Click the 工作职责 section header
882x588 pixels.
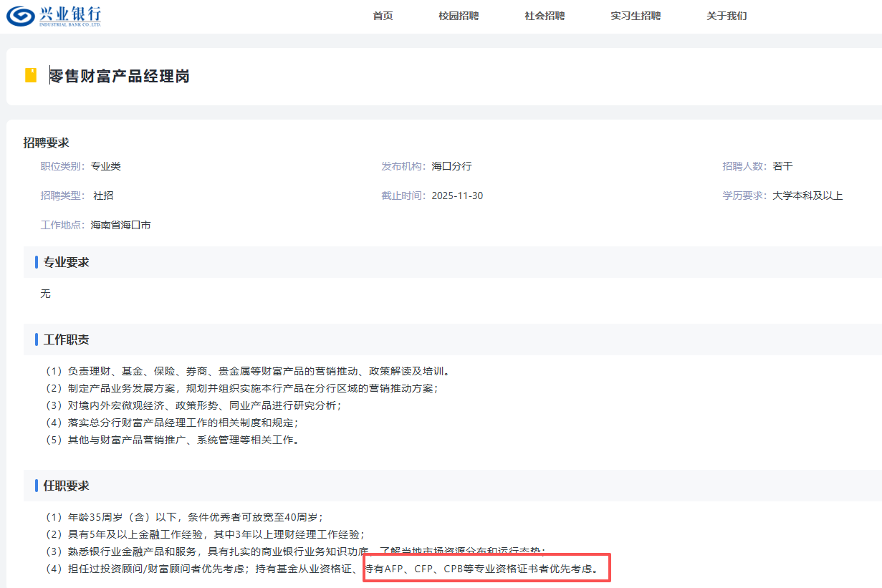pos(66,339)
